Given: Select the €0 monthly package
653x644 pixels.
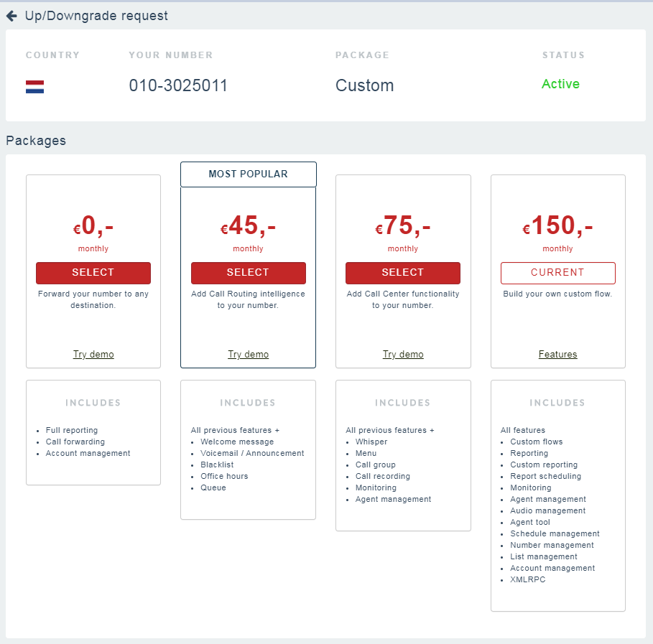Looking at the screenshot, I should tap(93, 273).
